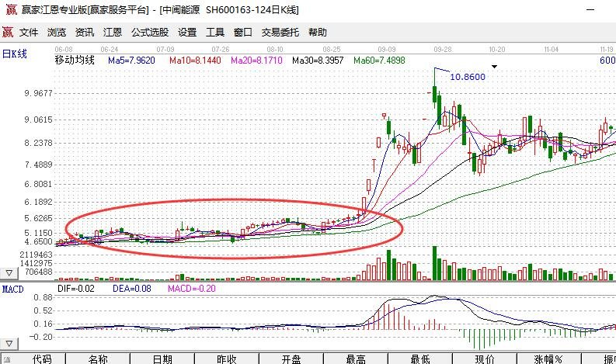Sort by the 涨幅% column header
The height and width of the screenshot is (364, 616).
(550, 359)
